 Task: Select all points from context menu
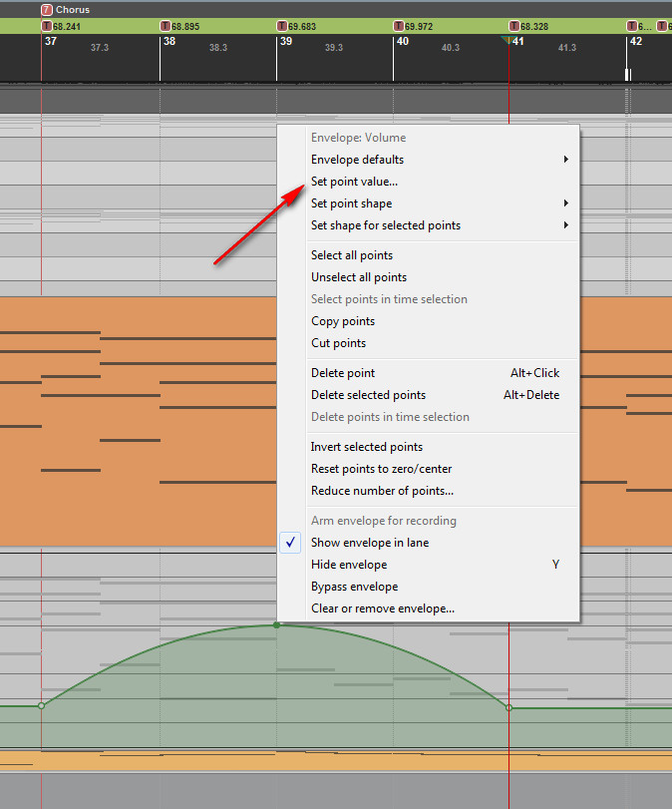point(352,255)
